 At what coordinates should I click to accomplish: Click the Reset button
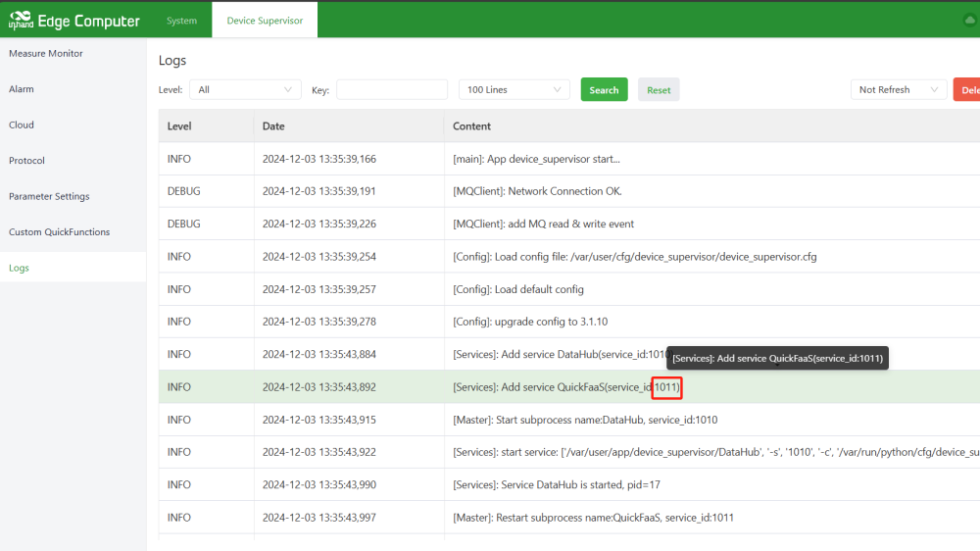(x=659, y=89)
